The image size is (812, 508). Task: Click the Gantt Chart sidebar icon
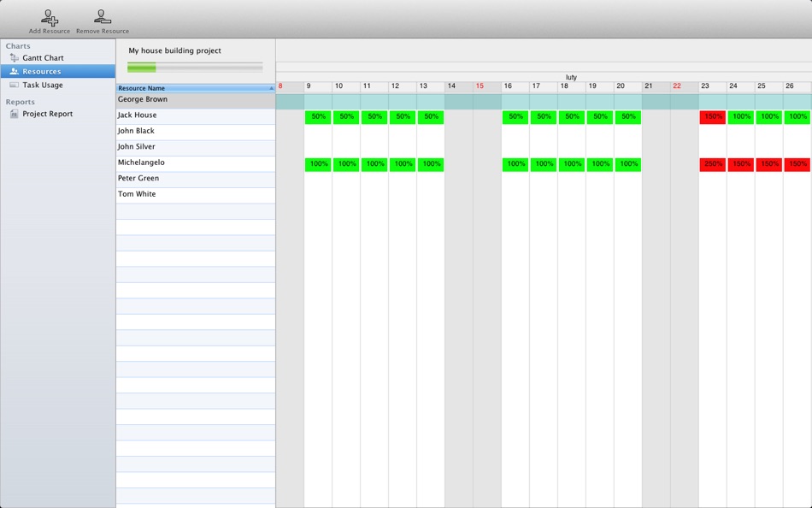[14, 58]
